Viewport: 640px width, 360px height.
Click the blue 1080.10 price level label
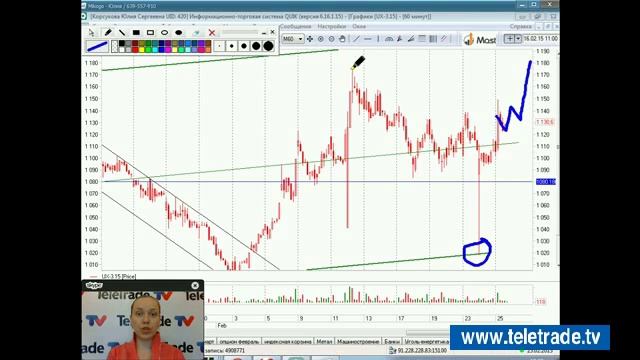(546, 182)
